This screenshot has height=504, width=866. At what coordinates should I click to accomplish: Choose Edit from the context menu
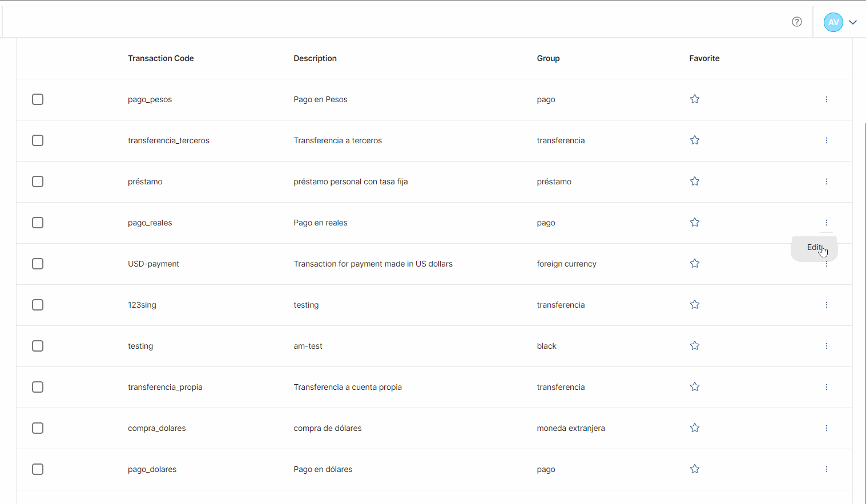[814, 248]
